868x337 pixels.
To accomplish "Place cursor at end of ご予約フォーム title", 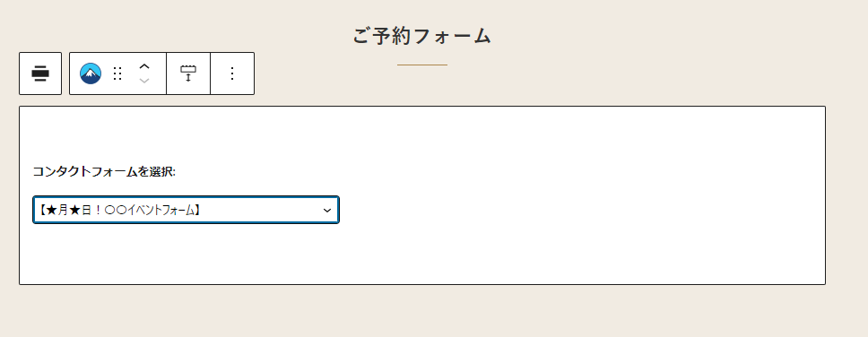I will tap(491, 36).
